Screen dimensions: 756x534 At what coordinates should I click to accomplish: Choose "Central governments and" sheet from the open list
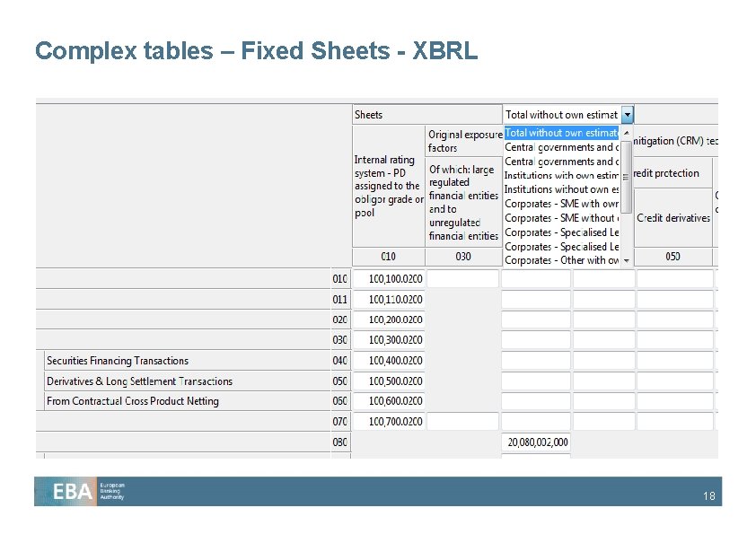557,146
